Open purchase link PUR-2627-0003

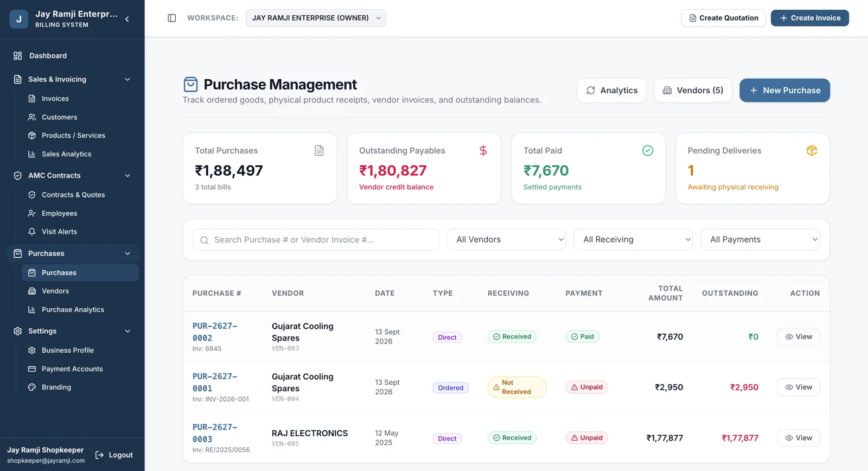tap(215, 433)
